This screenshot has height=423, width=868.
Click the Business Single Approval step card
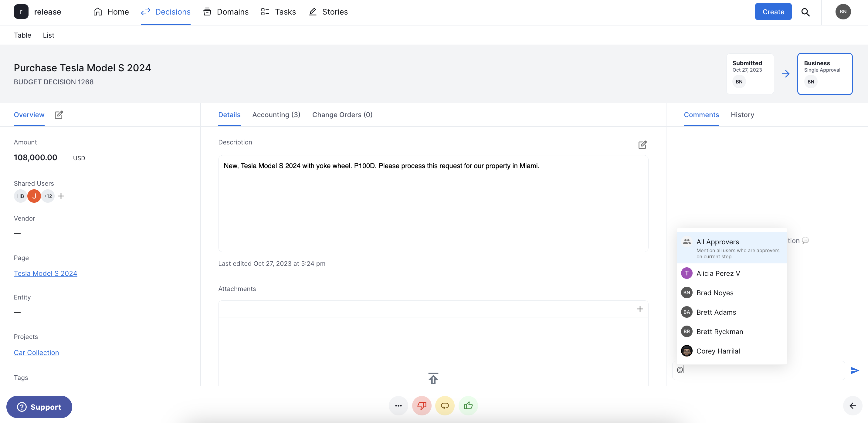825,74
